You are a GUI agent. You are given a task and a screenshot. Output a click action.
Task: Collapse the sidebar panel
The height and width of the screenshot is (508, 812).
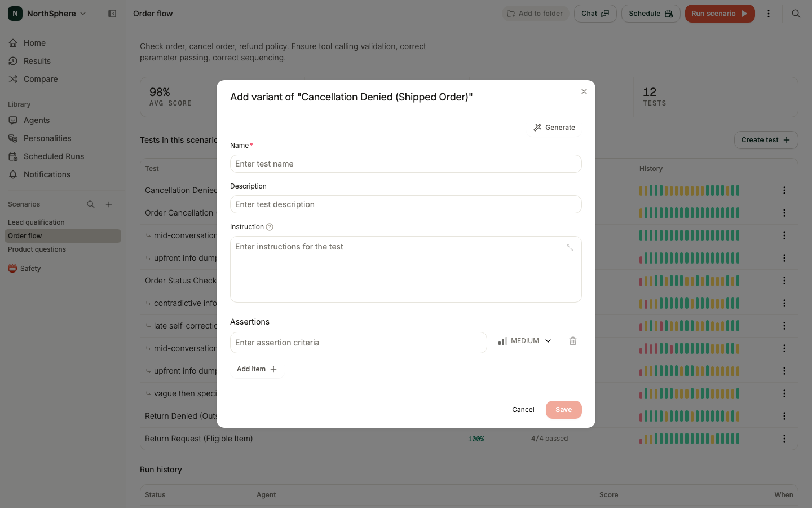(112, 14)
